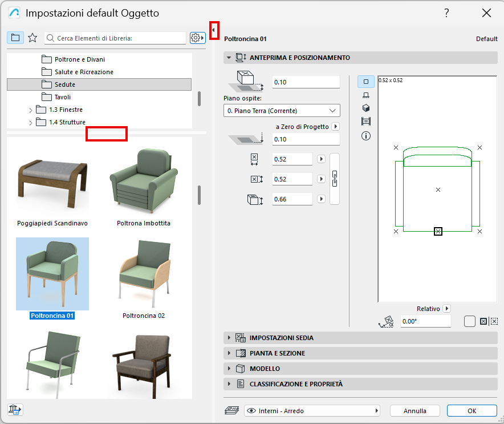Click the thumbnail list scrollbar

point(200,195)
